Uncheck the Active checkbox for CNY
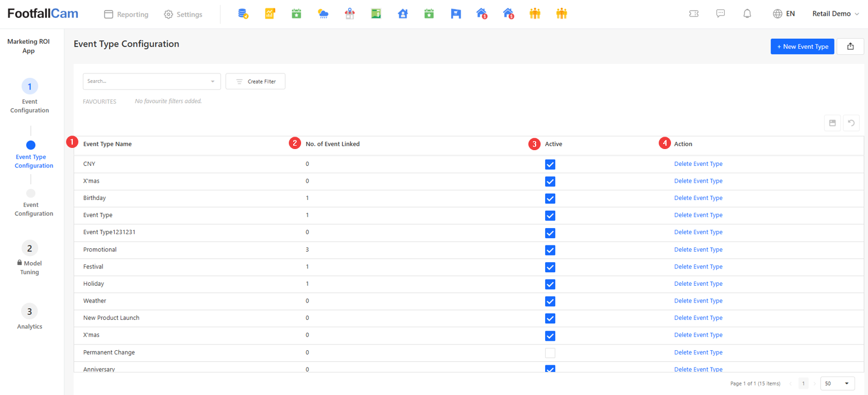Screen dimensions: 868x395 pos(550,164)
